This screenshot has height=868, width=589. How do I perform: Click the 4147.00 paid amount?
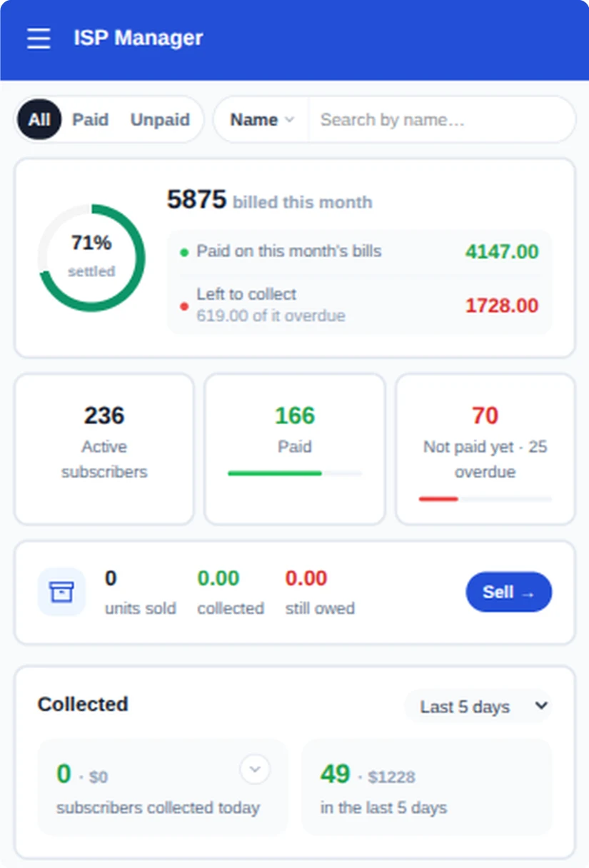502,251
